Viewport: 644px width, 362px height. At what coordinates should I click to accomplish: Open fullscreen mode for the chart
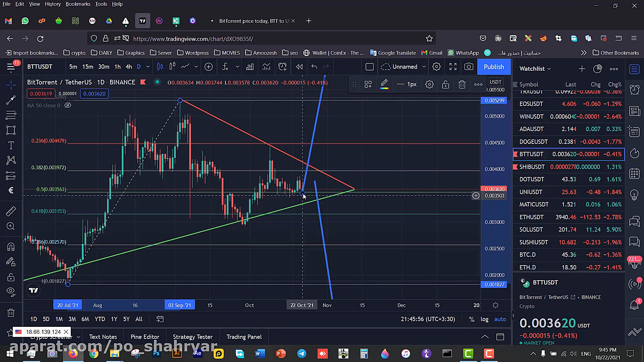tap(453, 67)
